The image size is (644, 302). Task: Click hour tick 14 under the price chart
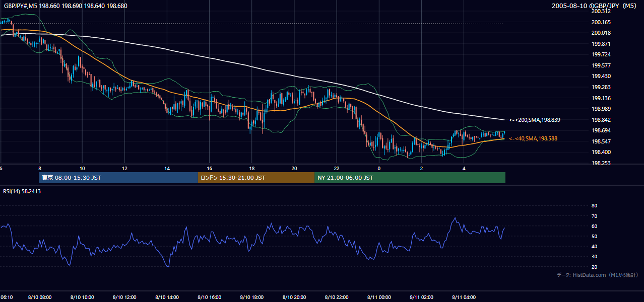(x=167, y=169)
